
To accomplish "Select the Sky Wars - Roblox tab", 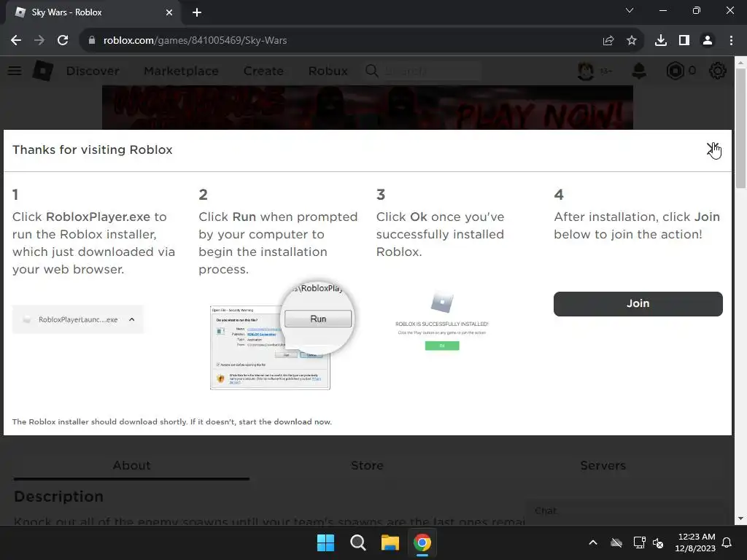I will point(93,12).
